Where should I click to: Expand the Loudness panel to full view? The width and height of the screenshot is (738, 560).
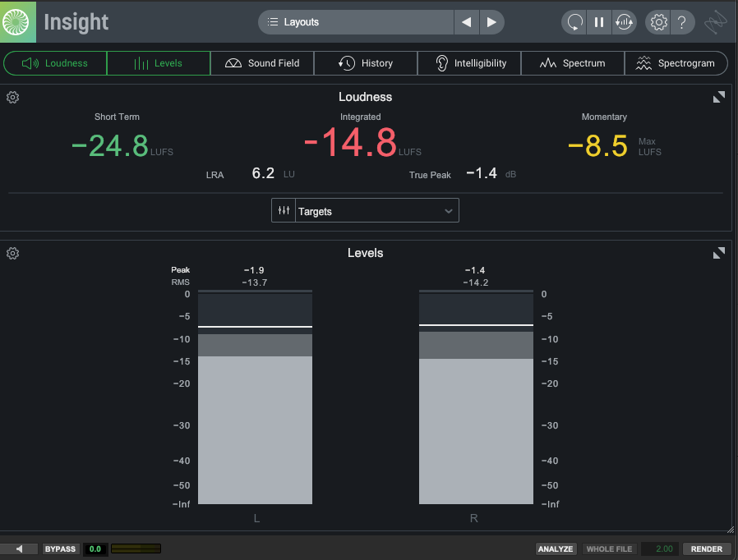click(x=719, y=98)
